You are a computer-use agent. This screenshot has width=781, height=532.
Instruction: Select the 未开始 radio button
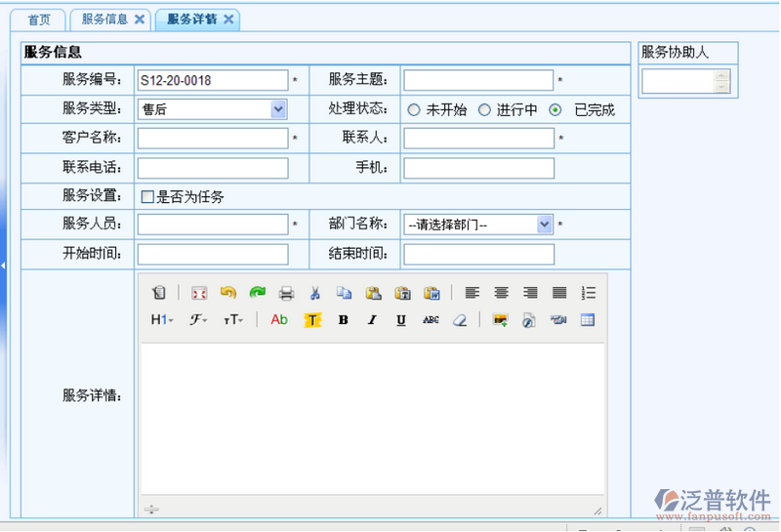(x=414, y=110)
